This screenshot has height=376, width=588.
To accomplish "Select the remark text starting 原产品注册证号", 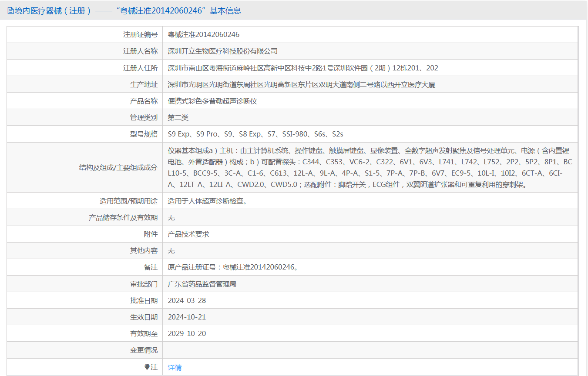I will [233, 267].
